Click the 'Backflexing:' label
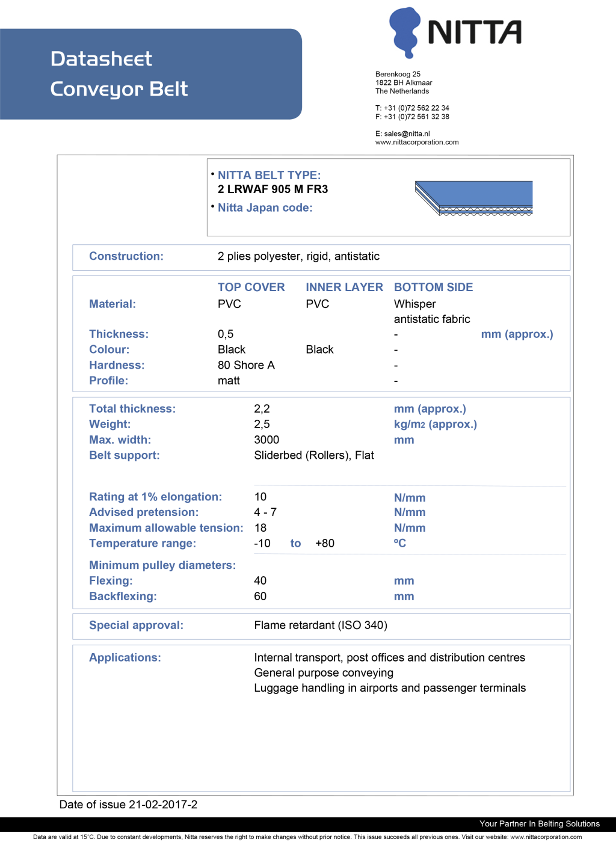This screenshot has height=842, width=616. coord(123,597)
